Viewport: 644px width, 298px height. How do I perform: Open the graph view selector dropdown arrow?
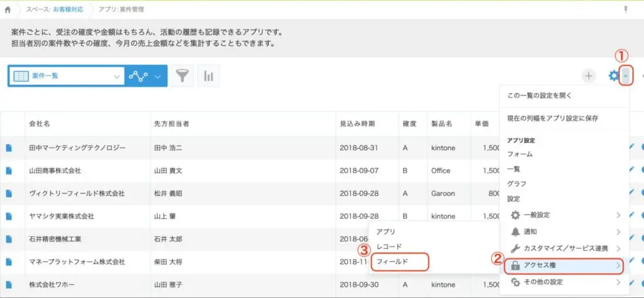(x=158, y=76)
